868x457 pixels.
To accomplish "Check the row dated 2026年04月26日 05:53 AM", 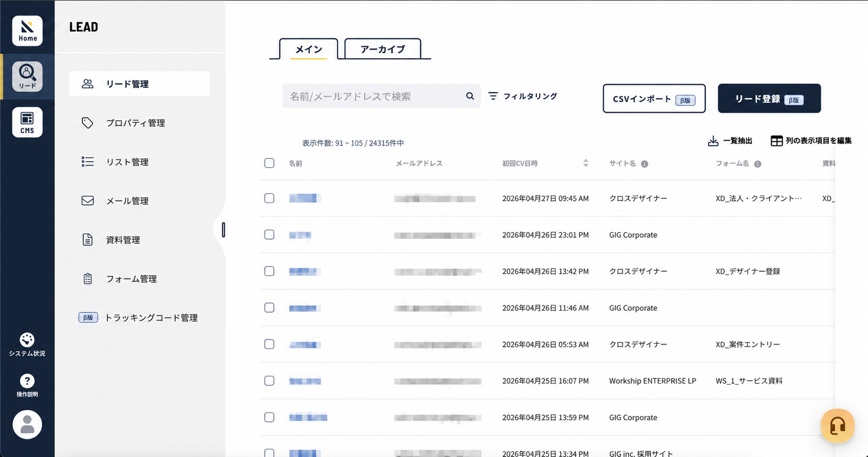I will pyautogui.click(x=269, y=344).
